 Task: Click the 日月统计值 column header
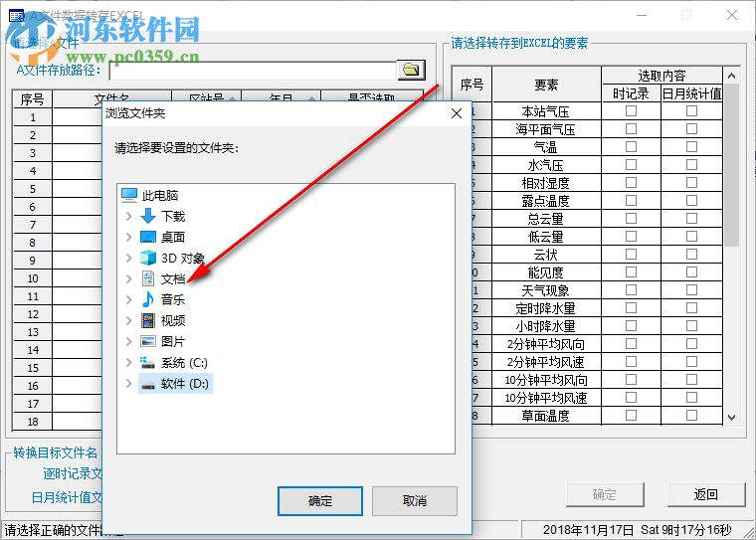tap(691, 93)
